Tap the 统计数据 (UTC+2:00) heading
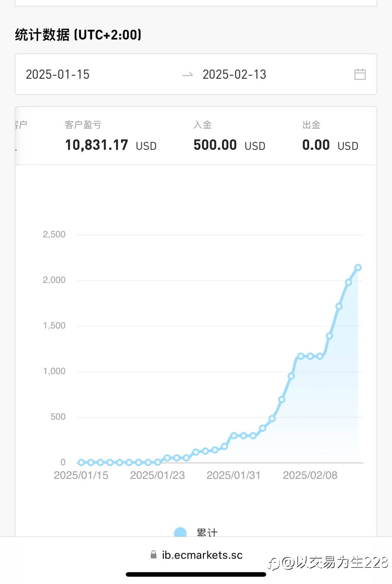 tap(78, 35)
